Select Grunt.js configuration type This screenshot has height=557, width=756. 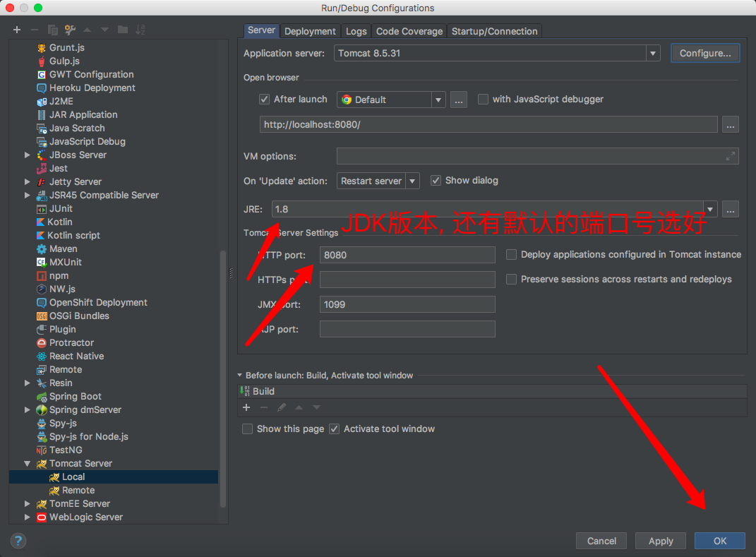(67, 47)
